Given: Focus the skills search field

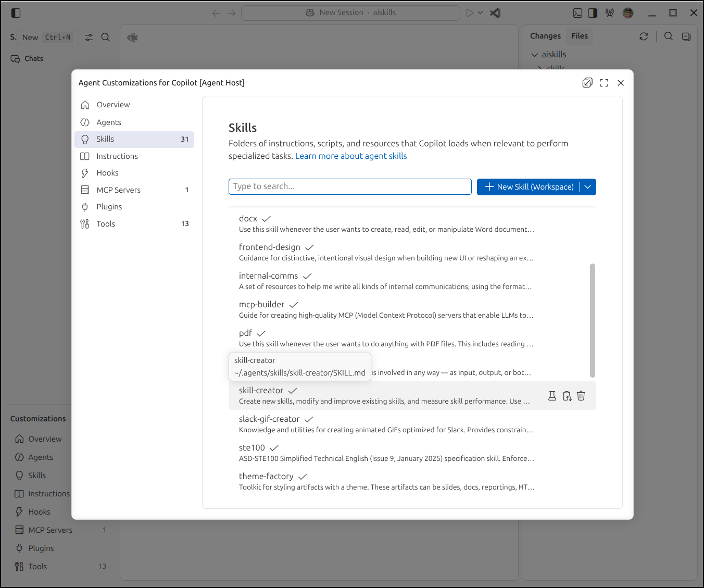Looking at the screenshot, I should click(350, 186).
